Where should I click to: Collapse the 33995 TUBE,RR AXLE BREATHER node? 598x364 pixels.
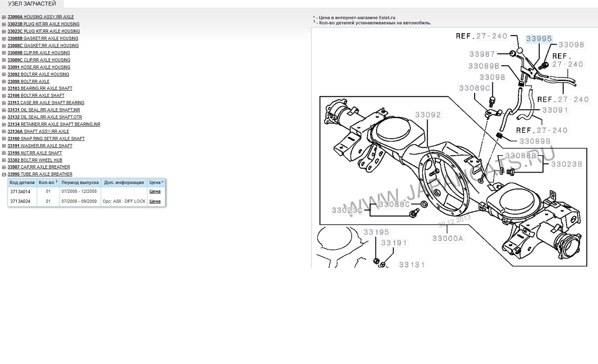pos(4,174)
